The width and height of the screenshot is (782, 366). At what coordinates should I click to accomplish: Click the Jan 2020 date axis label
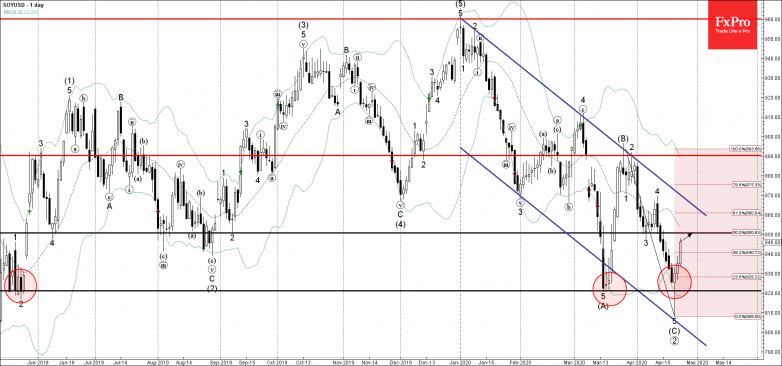click(459, 362)
